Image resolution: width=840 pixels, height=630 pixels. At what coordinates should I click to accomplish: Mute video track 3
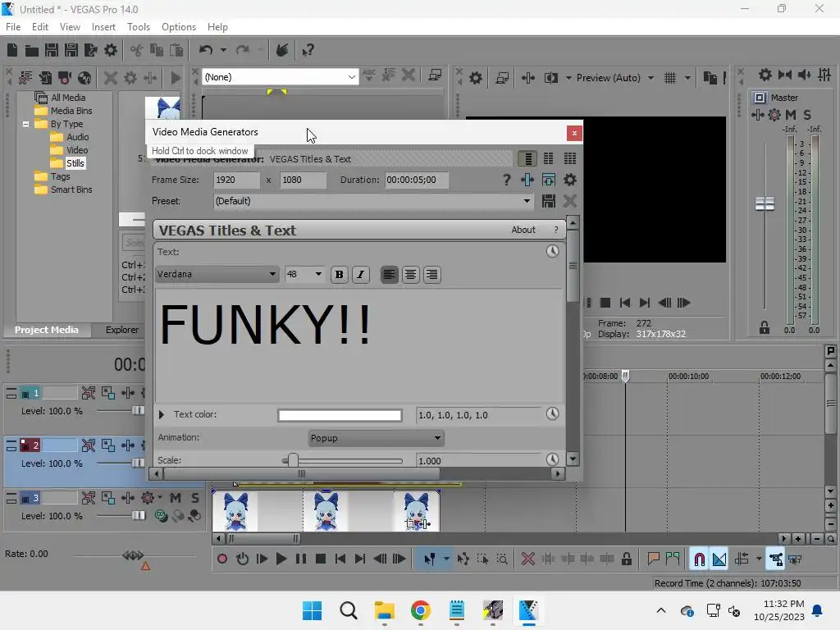point(176,498)
